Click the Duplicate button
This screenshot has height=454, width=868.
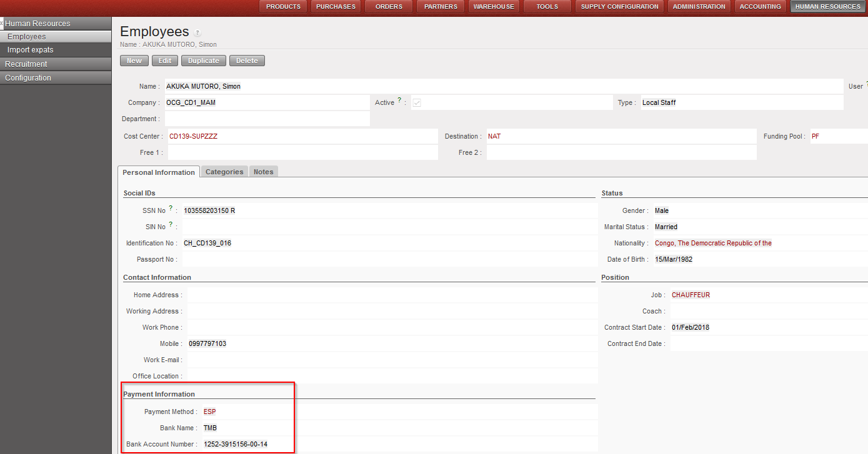pos(204,61)
